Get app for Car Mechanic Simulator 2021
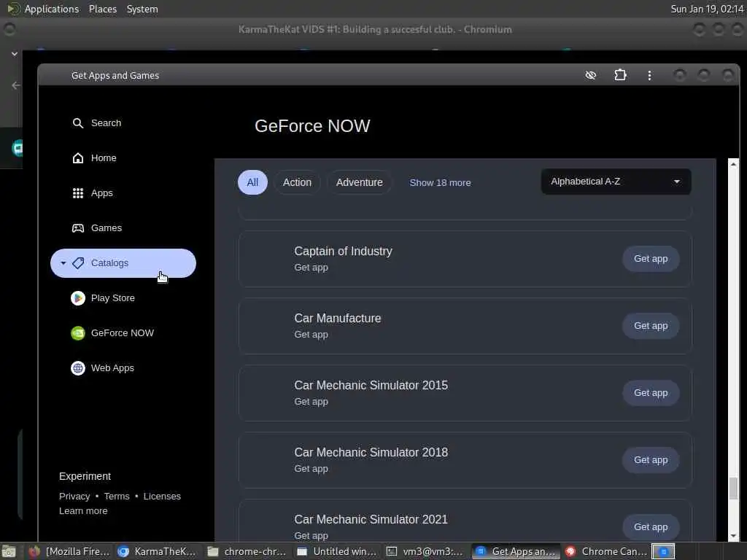This screenshot has height=560, width=747. tap(651, 527)
